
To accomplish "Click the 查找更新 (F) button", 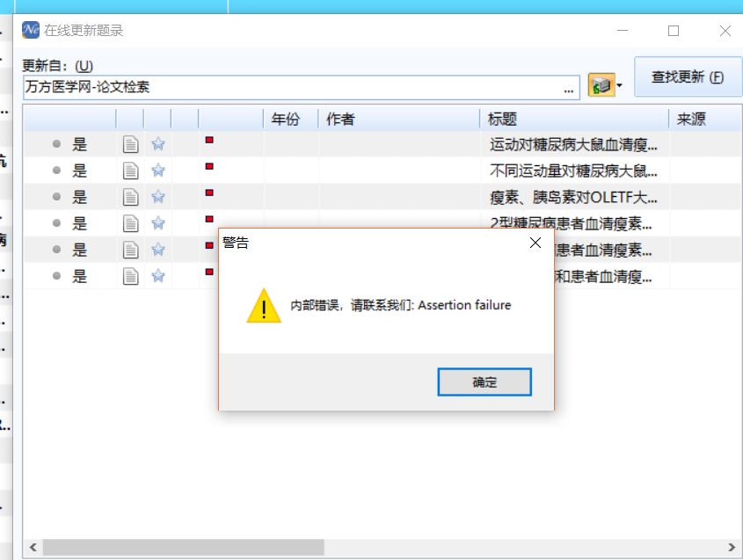I will click(688, 76).
